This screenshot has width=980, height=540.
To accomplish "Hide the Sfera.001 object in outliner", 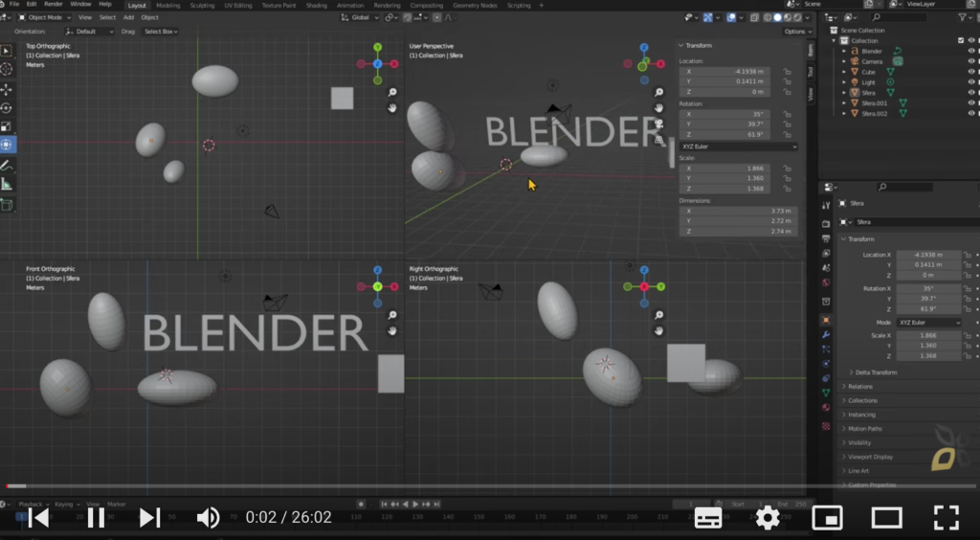I will (971, 103).
